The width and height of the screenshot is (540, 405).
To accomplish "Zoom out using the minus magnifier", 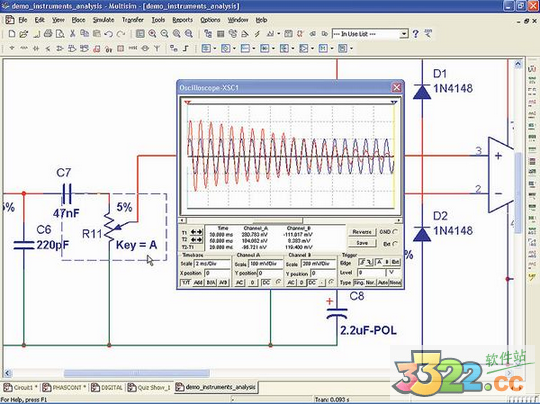I will tap(164, 34).
